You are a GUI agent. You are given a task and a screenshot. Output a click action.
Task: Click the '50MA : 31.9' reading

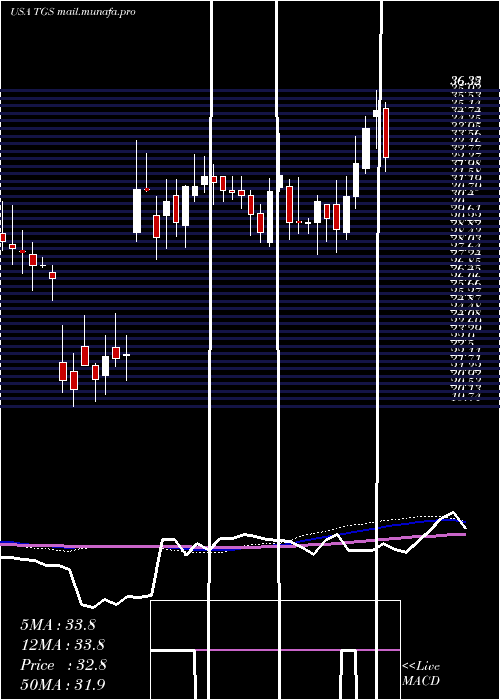[x=62, y=684]
